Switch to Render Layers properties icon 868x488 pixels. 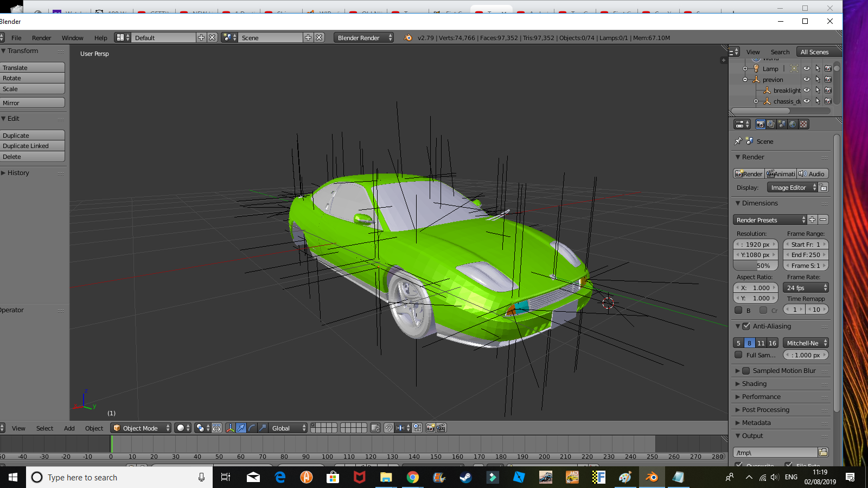771,124
